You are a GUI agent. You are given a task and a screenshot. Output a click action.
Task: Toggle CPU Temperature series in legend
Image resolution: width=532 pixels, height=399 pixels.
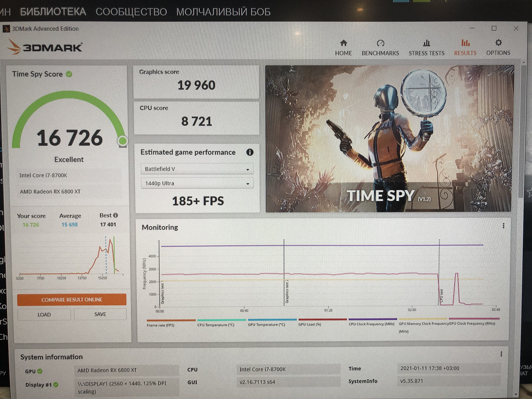point(216,325)
